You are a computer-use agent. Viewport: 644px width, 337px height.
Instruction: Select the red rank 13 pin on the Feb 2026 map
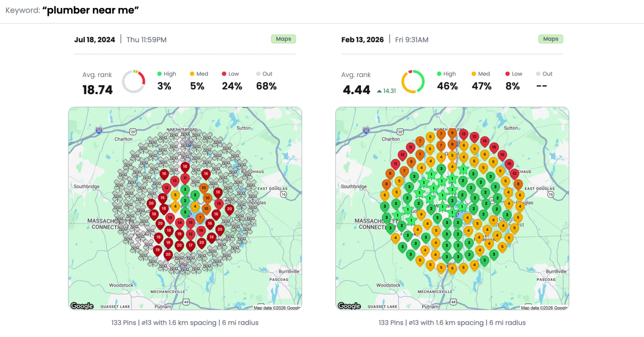coord(514,174)
